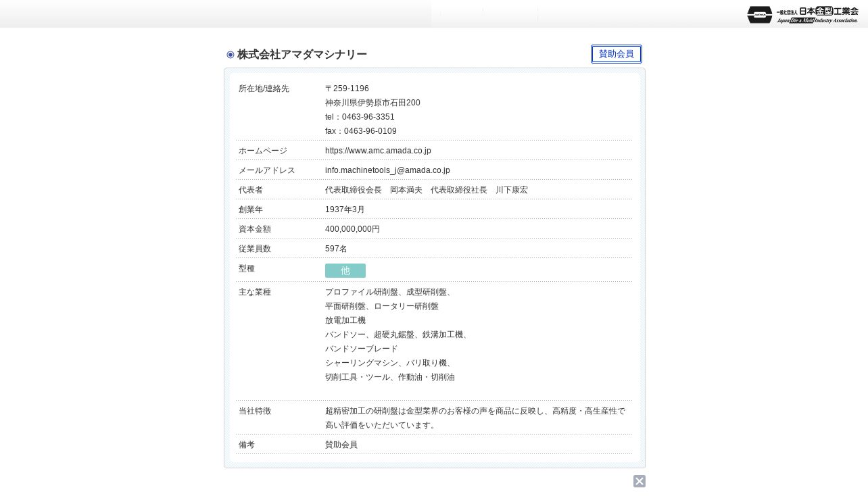Click the line シャーリングマシン、バリ取り機、
Image resolution: width=868 pixels, height=496 pixels.
coord(389,363)
